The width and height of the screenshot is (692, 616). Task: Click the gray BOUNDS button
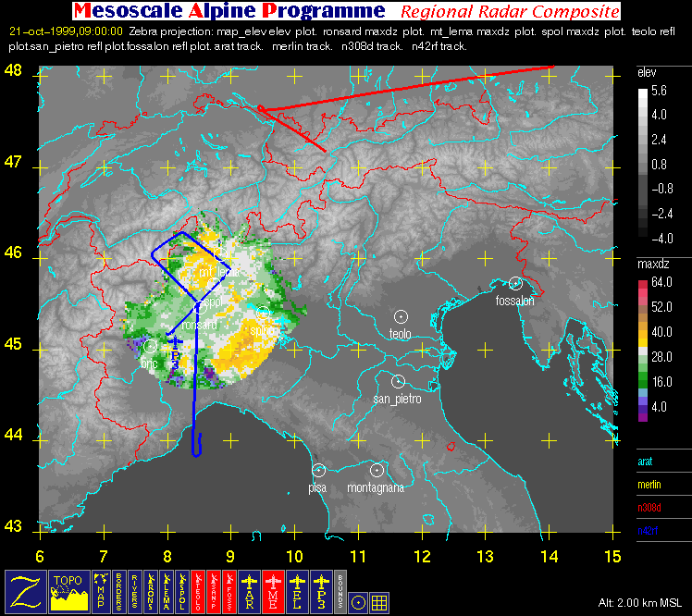pos(340,592)
